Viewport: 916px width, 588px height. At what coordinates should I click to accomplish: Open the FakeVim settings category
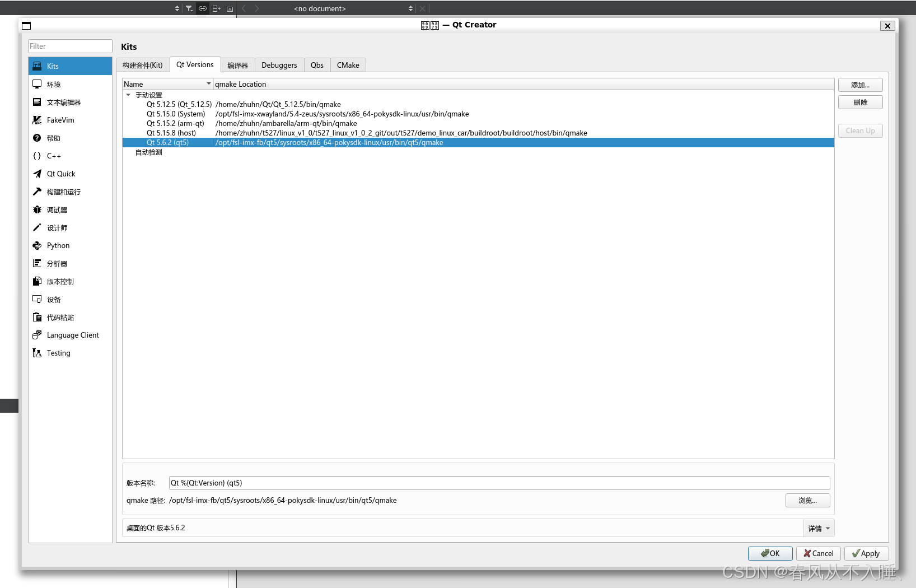(70, 120)
